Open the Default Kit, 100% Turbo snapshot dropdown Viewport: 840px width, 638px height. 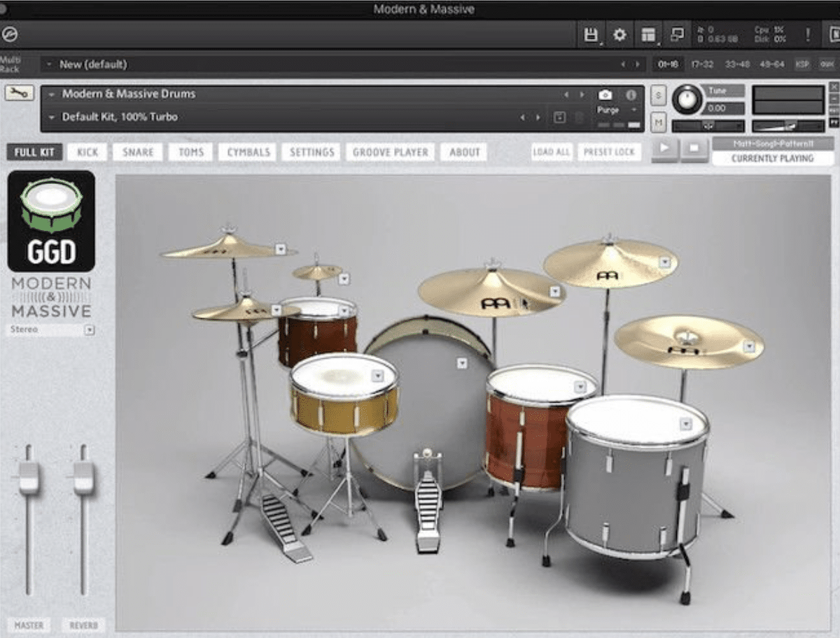[52, 118]
